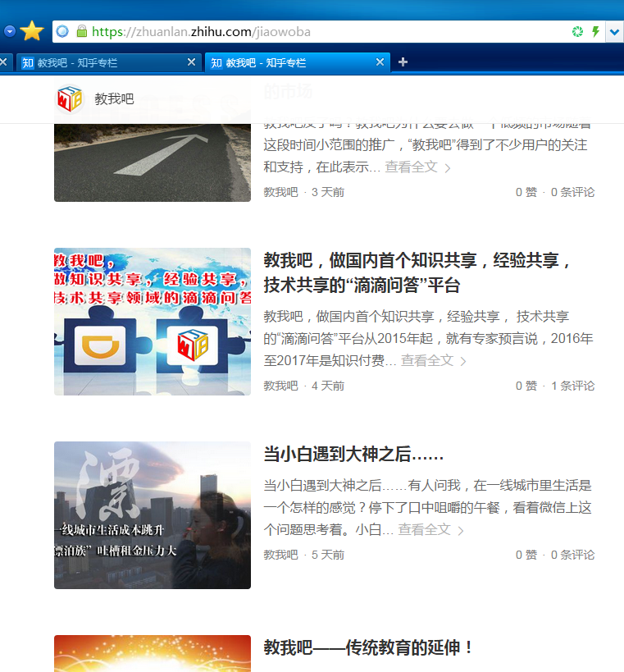624x672 pixels.
Task: Click author 教我吧 beside 4 天前
Action: tap(281, 386)
